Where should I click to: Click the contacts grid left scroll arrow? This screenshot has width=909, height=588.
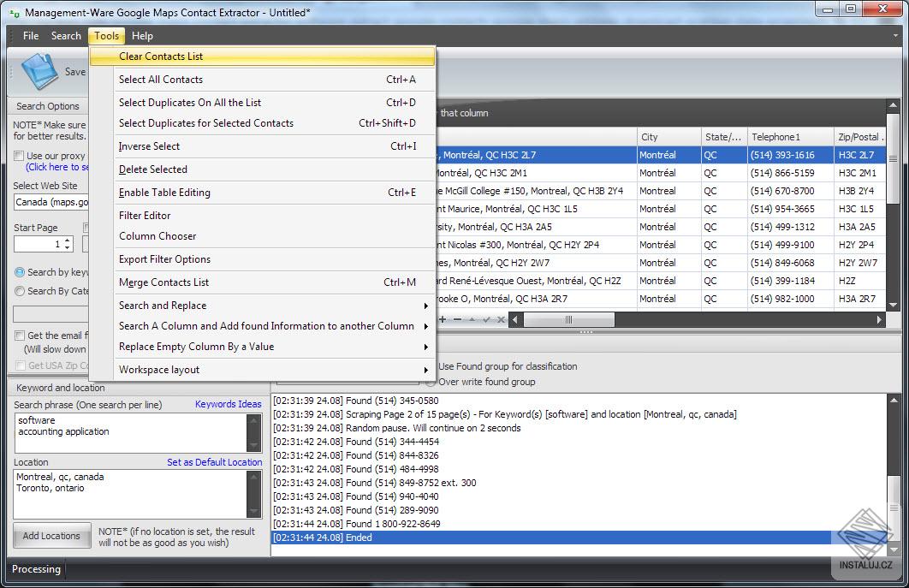tap(514, 319)
